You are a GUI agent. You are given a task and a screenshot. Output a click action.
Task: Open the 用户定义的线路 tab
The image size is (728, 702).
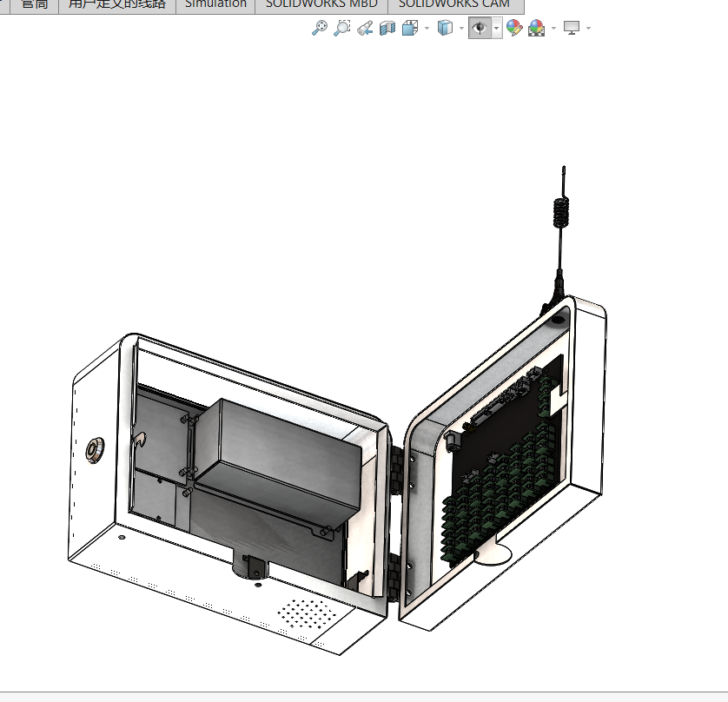[117, 4]
